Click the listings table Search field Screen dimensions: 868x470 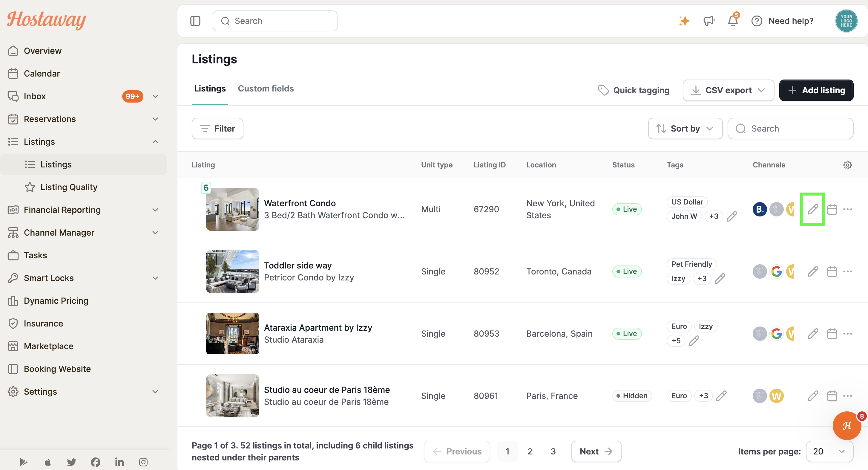790,129
